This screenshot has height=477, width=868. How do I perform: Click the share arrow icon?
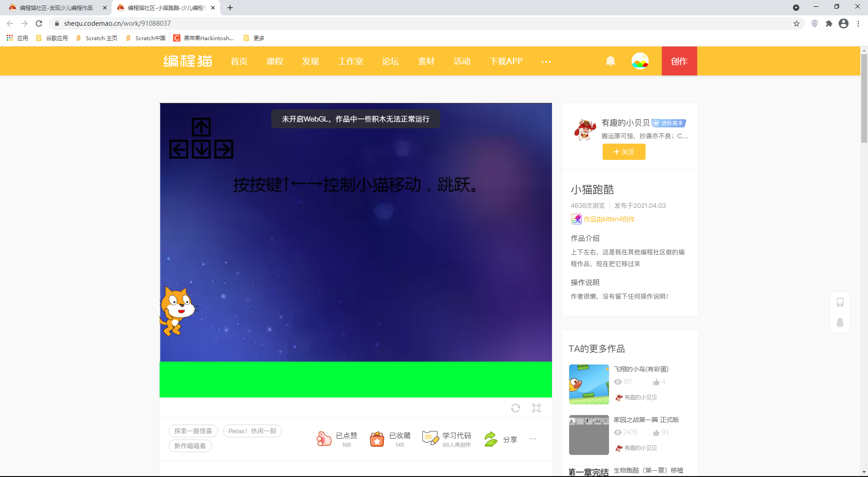(491, 439)
